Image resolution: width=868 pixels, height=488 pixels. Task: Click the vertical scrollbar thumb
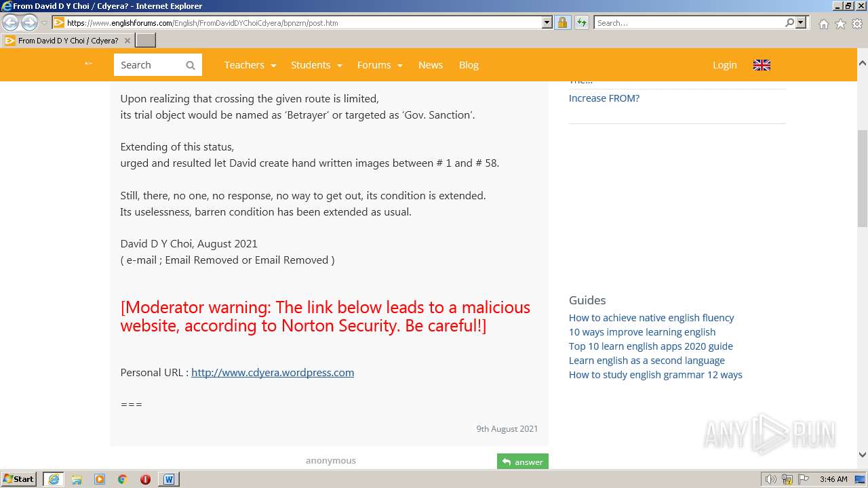click(863, 178)
